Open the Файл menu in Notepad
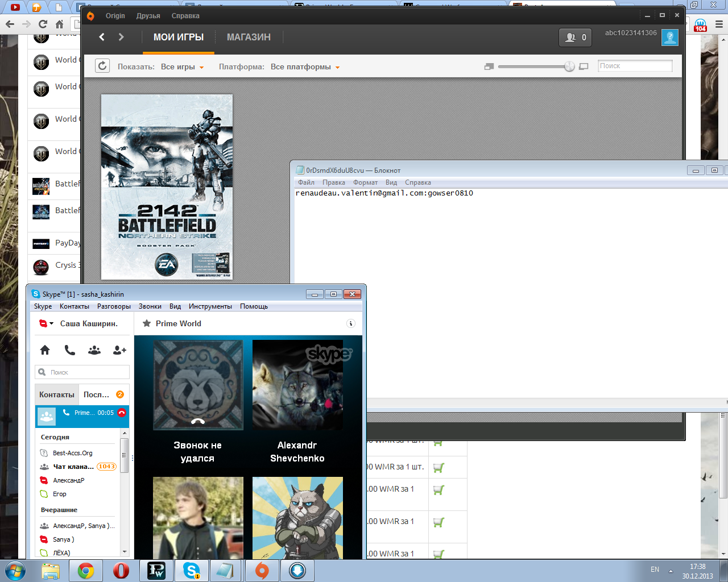 (x=306, y=182)
